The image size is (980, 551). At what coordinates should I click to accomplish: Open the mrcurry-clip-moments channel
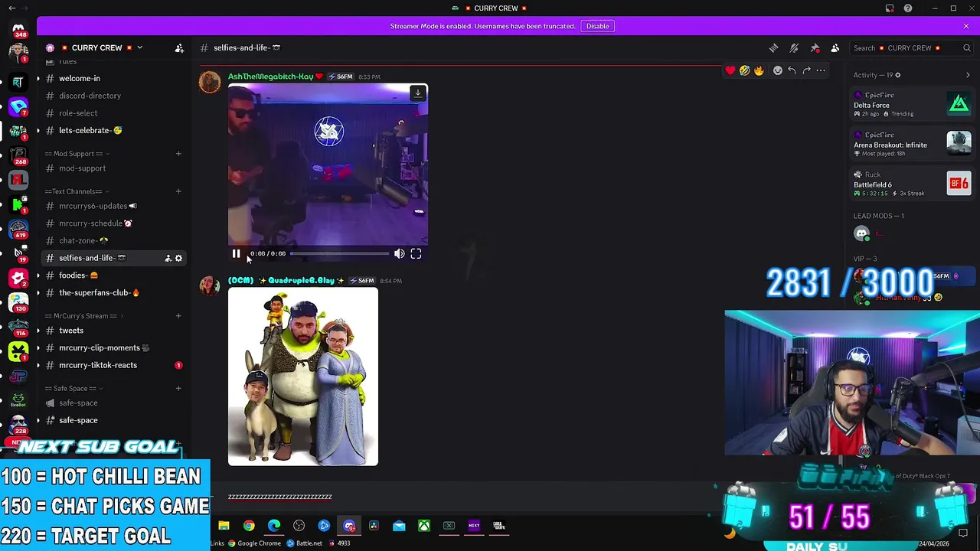tap(114, 348)
